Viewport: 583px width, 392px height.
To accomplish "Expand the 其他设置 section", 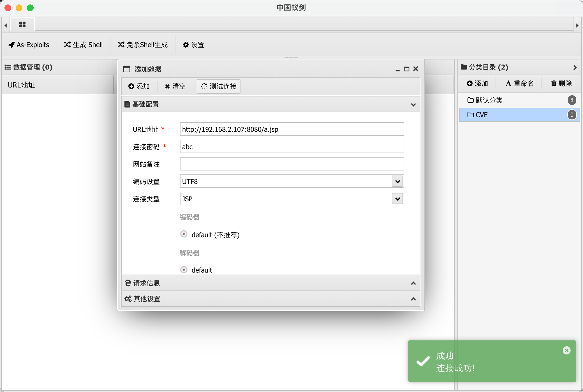I will pos(270,299).
